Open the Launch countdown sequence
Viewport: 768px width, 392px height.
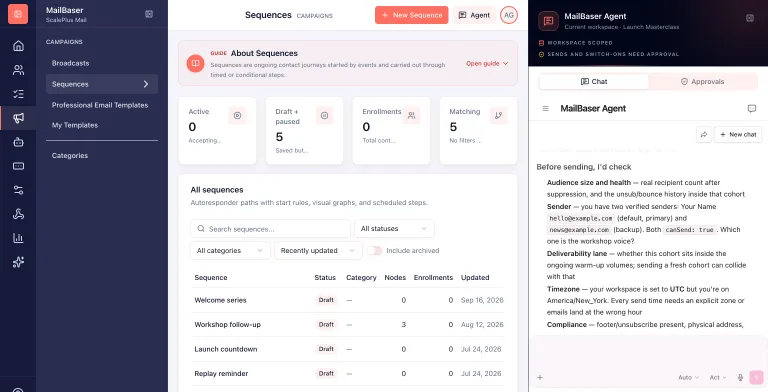pyautogui.click(x=226, y=349)
